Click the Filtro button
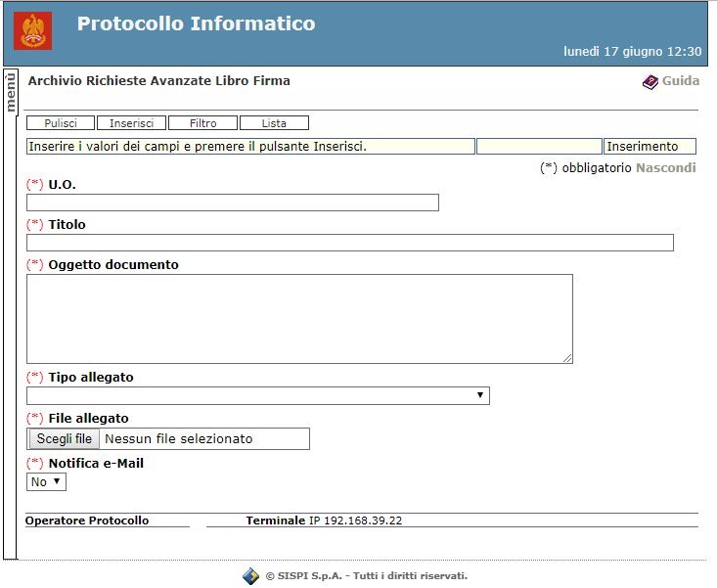The height and width of the screenshot is (588, 717). pos(203,123)
